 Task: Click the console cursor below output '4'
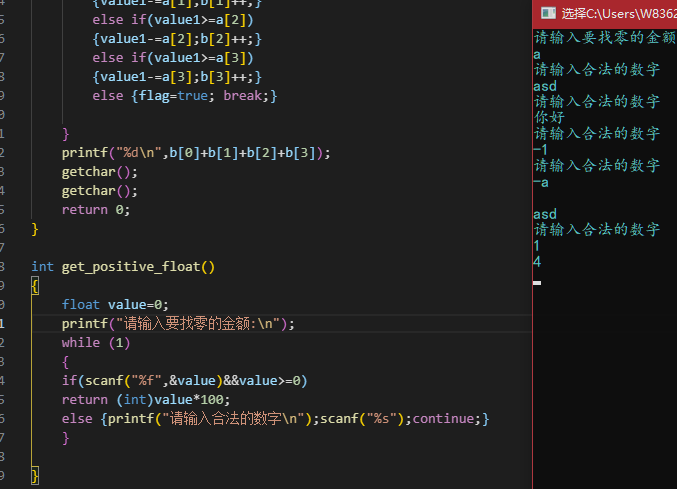coord(537,283)
